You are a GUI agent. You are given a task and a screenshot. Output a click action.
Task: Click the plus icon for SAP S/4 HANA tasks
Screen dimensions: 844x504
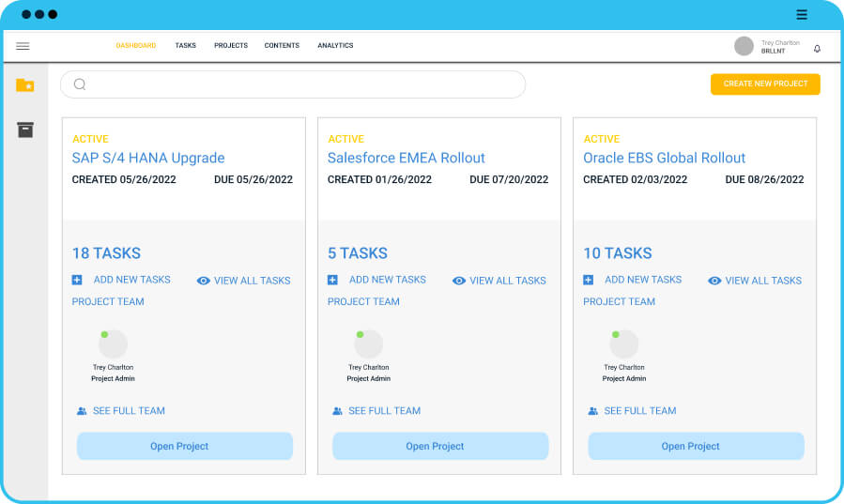click(x=77, y=280)
